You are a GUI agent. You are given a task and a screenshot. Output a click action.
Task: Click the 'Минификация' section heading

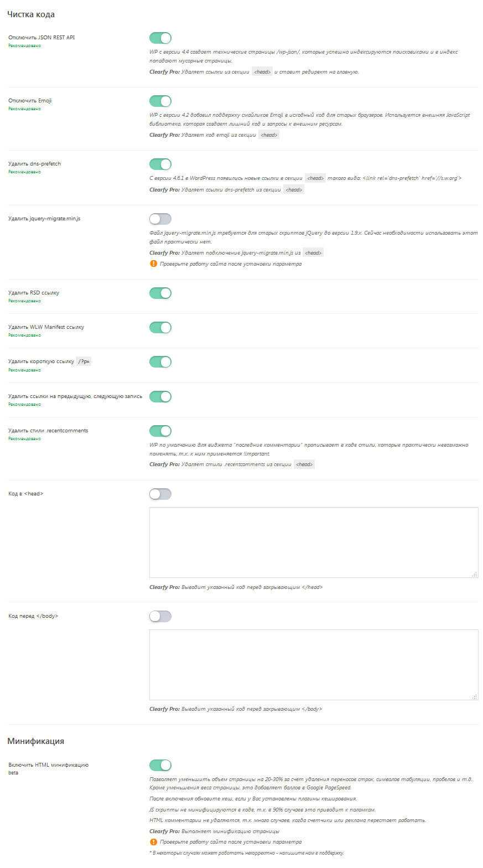click(x=35, y=741)
